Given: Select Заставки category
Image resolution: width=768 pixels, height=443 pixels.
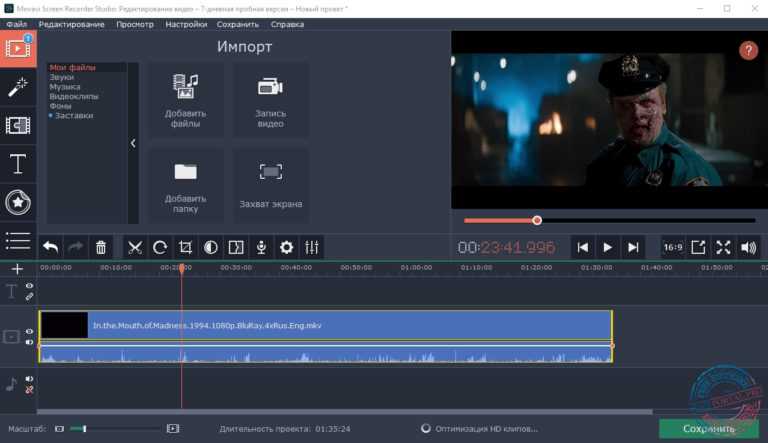Looking at the screenshot, I should [x=74, y=116].
